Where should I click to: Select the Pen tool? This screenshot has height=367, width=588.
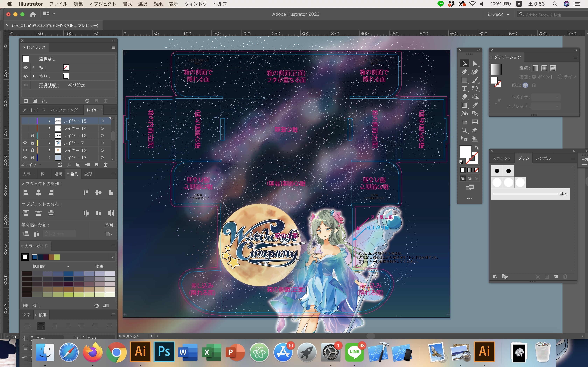point(464,72)
